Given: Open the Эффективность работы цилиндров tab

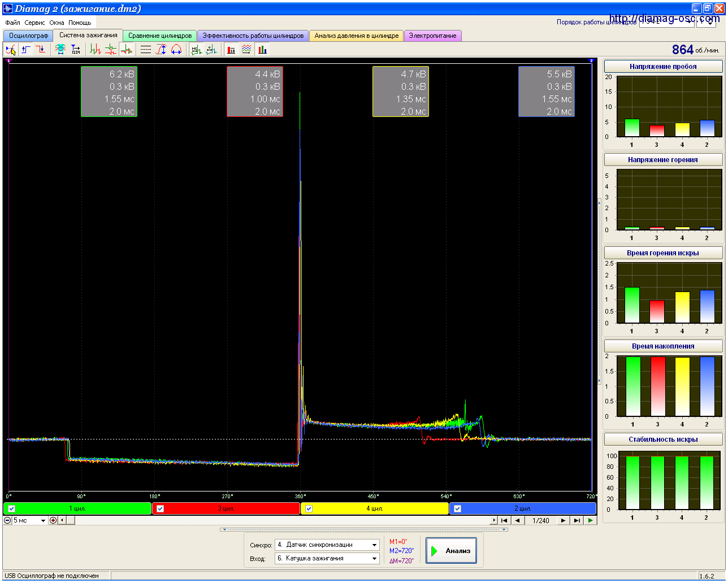Looking at the screenshot, I should click(253, 36).
